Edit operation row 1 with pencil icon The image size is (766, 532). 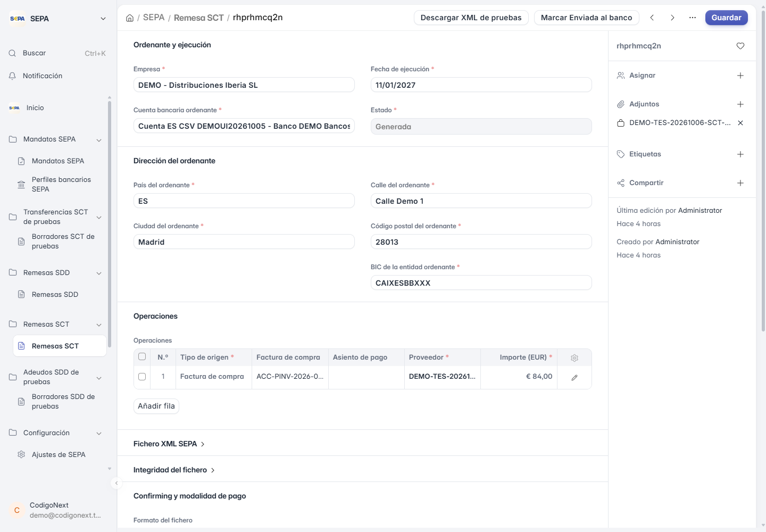pos(574,377)
